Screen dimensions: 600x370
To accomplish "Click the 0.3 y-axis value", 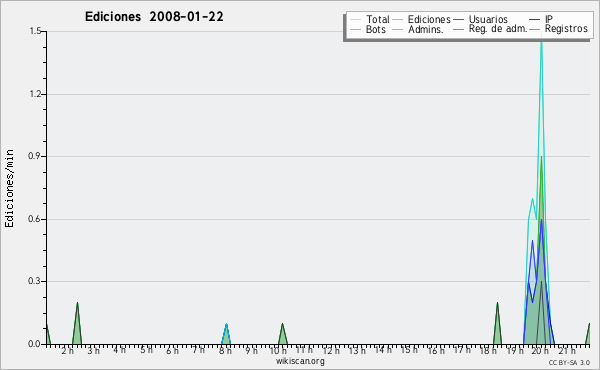I will (34, 281).
